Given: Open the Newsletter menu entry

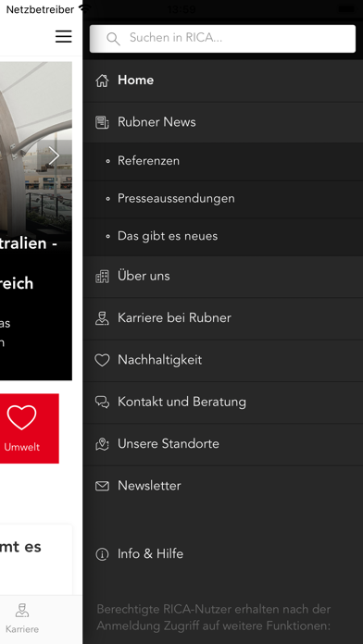Looking at the screenshot, I should click(223, 487).
